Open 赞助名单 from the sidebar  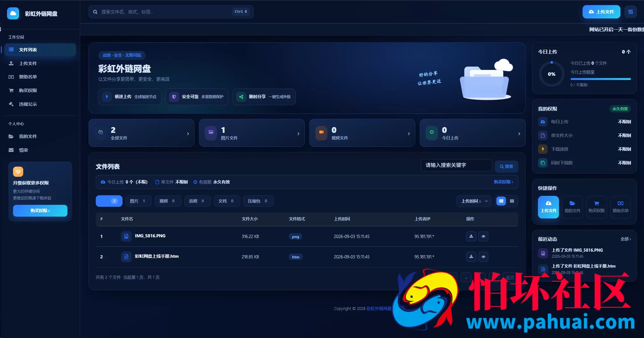40,77
